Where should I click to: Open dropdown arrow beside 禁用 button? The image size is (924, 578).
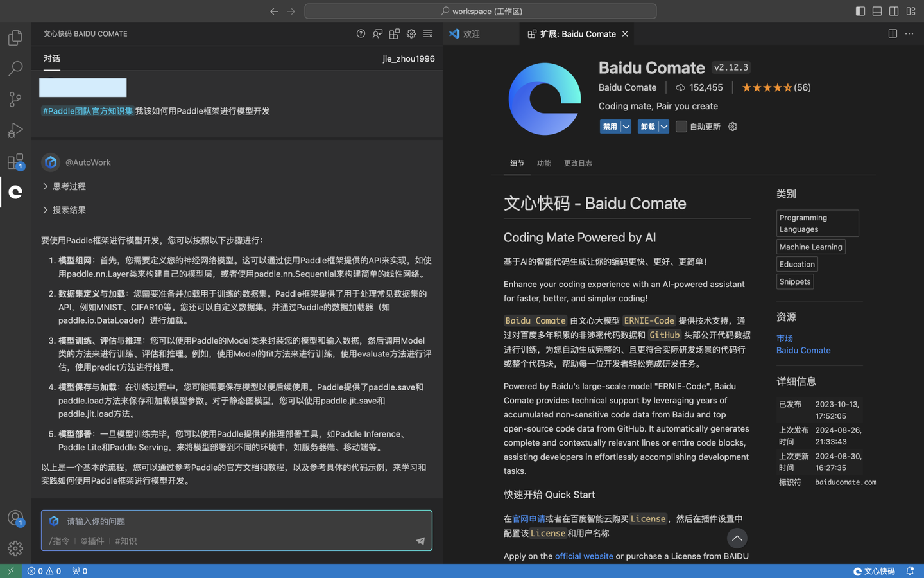pos(626,127)
